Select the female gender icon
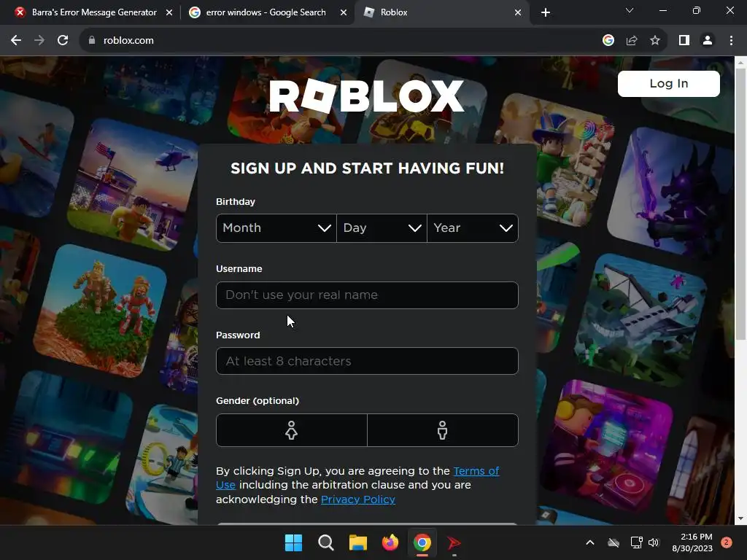Screen dimensions: 747x560 (x=292, y=430)
